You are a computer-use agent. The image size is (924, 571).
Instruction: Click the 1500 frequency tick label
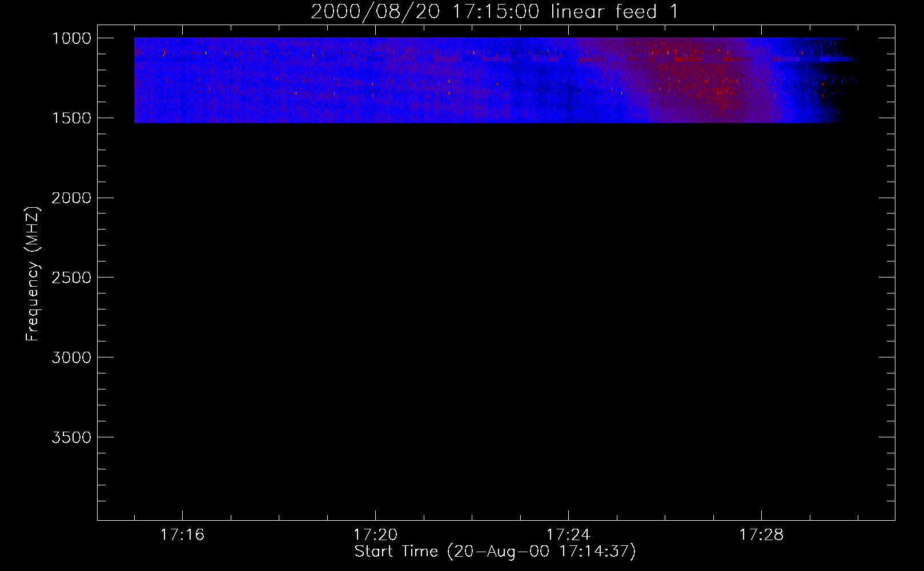tap(71, 118)
